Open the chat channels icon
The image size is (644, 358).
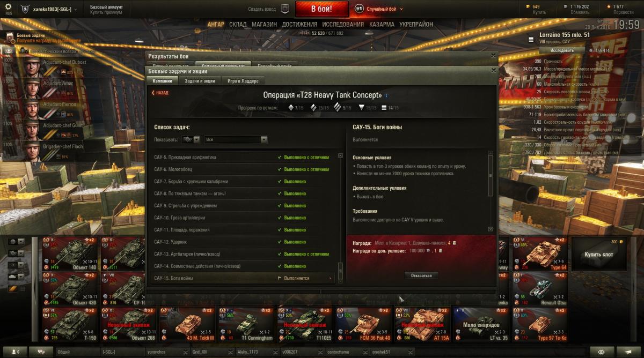click(x=41, y=352)
